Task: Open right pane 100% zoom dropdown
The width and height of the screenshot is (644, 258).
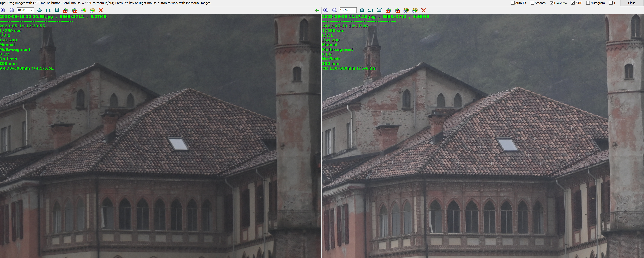Action: [x=354, y=10]
